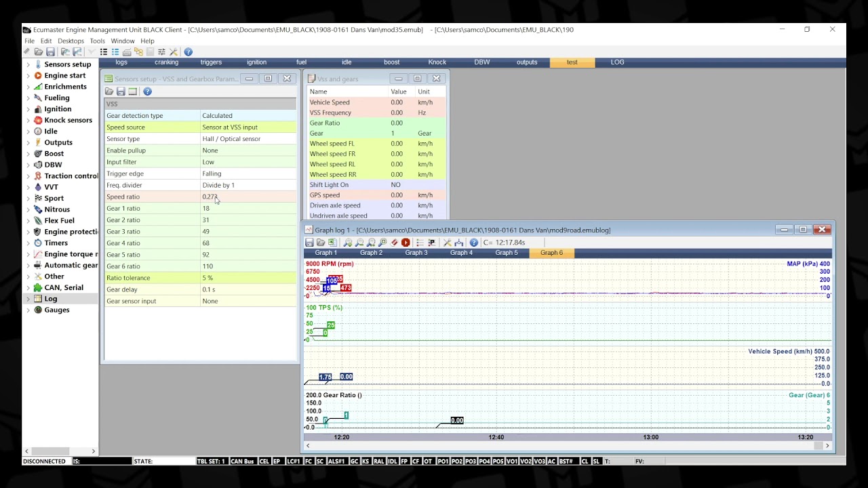Click the Gear 1 ratio value field
The image size is (868, 488).
coord(248,208)
